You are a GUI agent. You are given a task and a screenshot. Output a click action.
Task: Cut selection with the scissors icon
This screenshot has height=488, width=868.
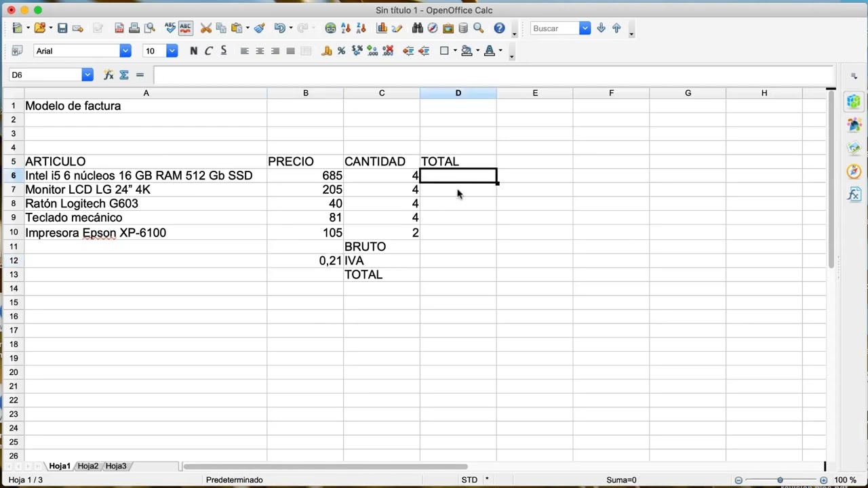tap(206, 28)
